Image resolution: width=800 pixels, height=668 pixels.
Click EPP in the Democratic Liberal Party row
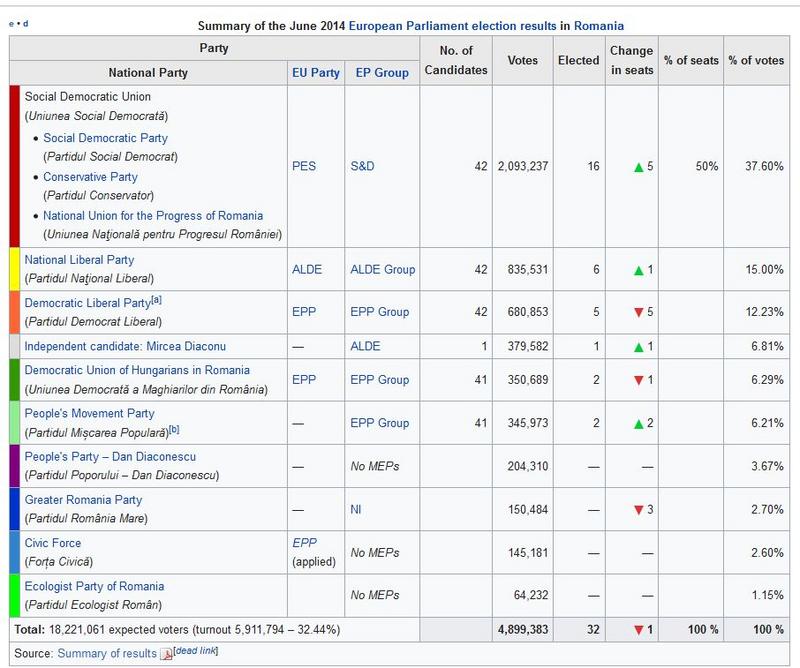click(304, 312)
